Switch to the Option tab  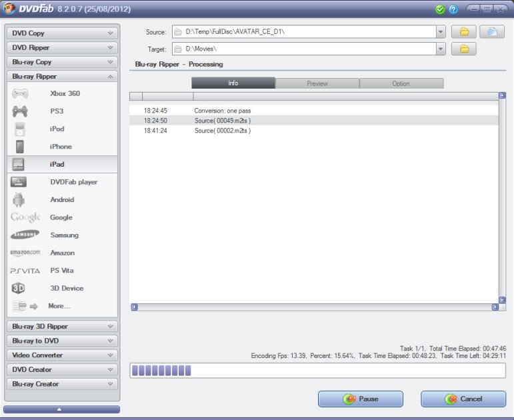pos(401,83)
